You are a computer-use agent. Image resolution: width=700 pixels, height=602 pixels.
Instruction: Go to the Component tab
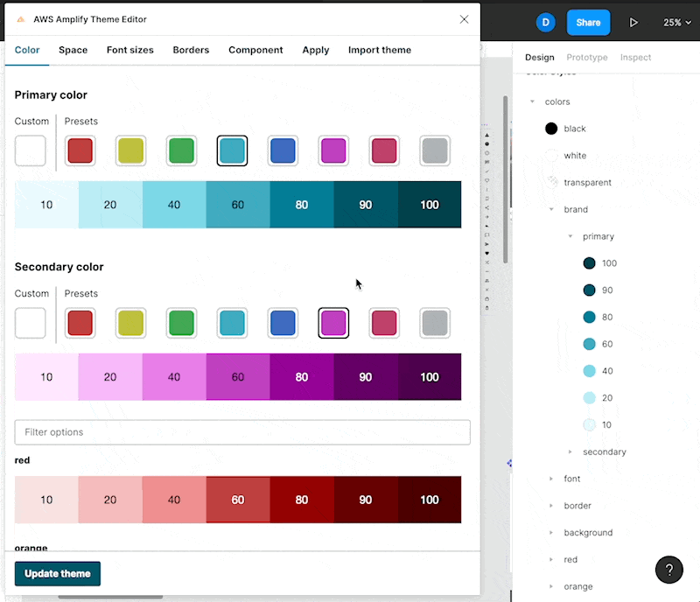point(255,50)
